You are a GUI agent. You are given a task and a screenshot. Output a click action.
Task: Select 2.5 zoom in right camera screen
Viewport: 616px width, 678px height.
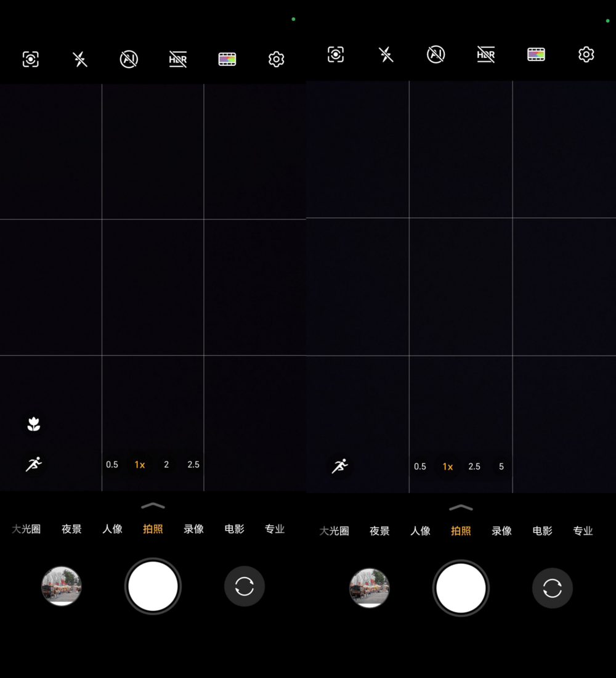click(474, 467)
